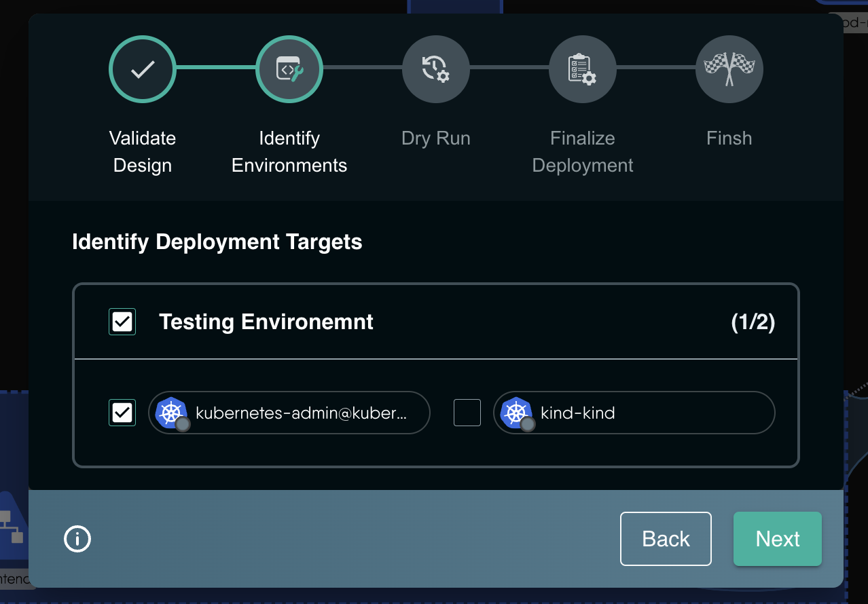This screenshot has height=604, width=868.
Task: Open the kind-kind context chip
Action: click(x=634, y=412)
